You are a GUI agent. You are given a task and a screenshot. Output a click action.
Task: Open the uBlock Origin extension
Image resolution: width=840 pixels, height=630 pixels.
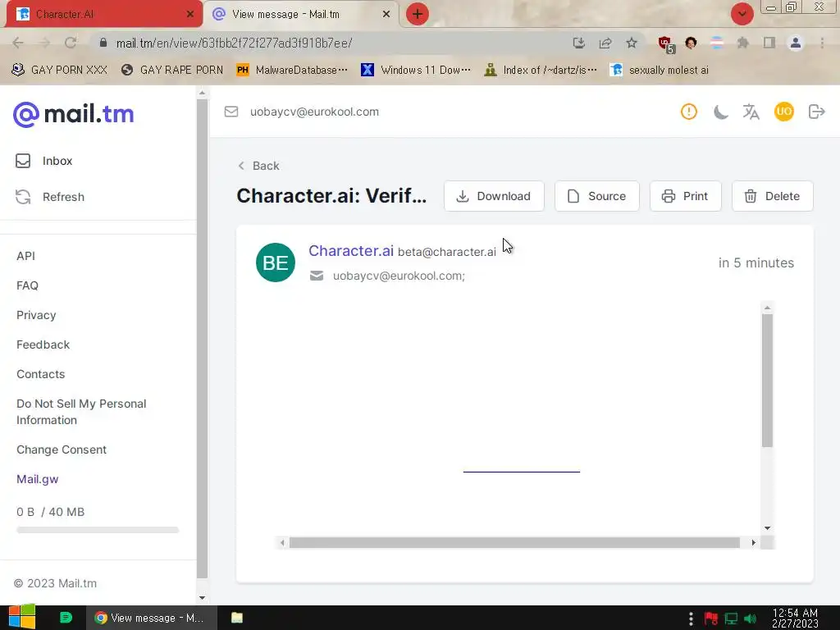pyautogui.click(x=665, y=43)
